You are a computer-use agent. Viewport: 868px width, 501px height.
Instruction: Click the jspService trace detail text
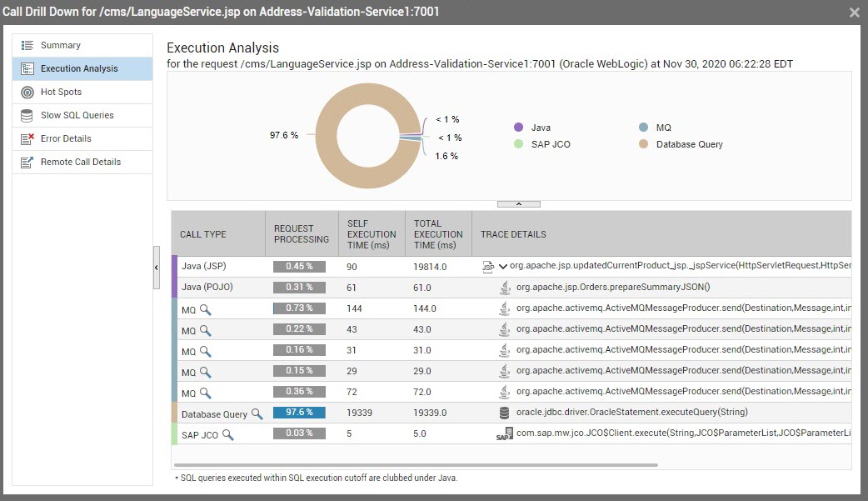coord(681,265)
